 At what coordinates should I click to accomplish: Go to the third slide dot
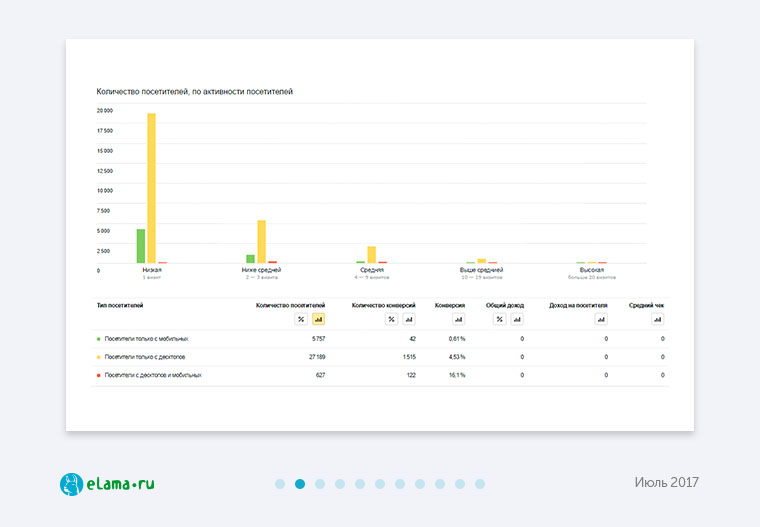[320, 484]
